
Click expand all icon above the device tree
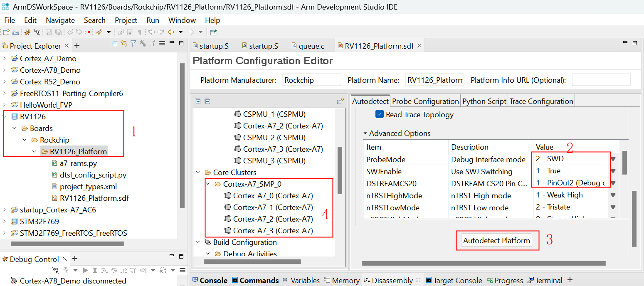(x=198, y=101)
